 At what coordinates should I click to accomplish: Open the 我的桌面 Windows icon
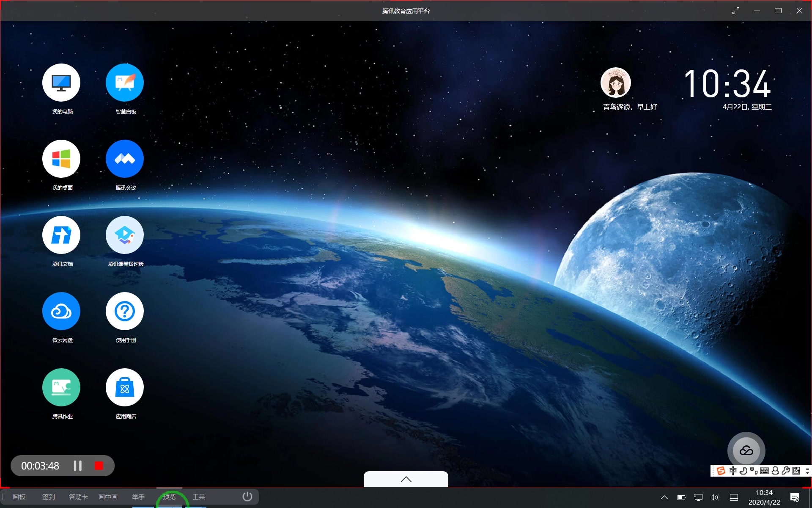[61, 159]
